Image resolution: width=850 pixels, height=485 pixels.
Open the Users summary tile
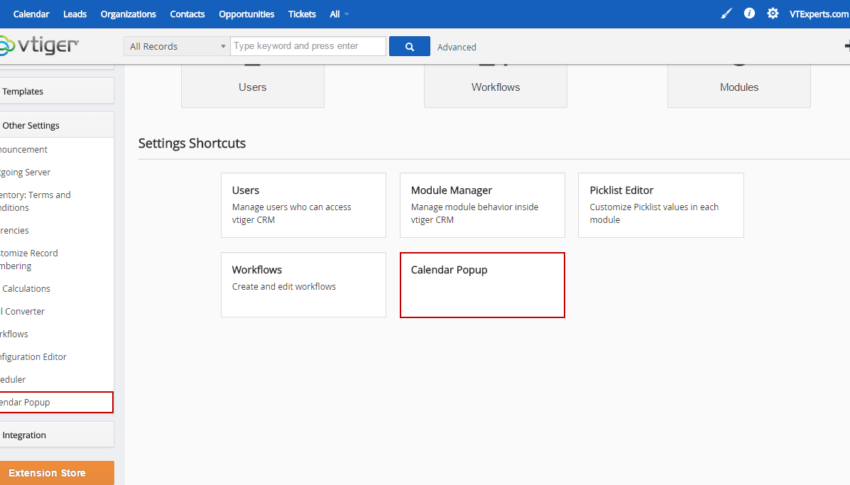pos(253,86)
